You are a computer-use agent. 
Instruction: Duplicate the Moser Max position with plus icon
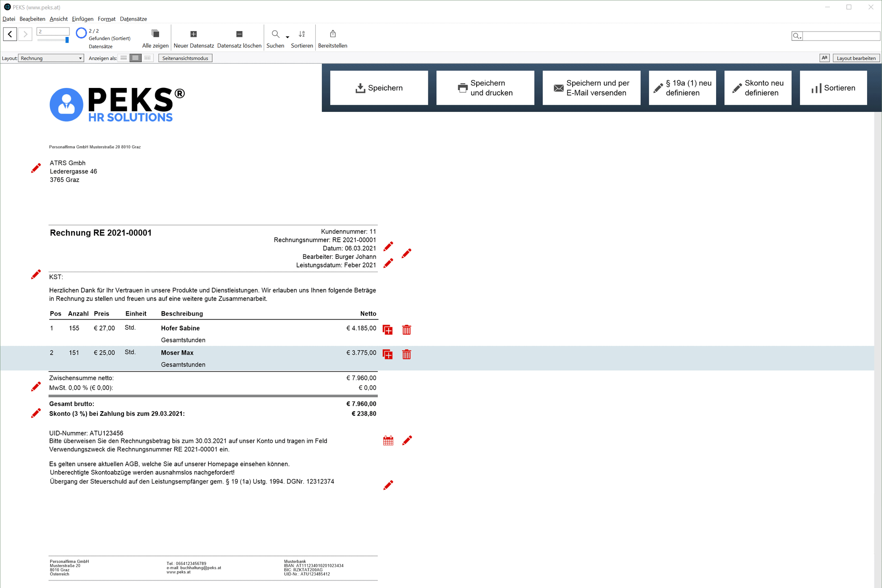pyautogui.click(x=388, y=354)
